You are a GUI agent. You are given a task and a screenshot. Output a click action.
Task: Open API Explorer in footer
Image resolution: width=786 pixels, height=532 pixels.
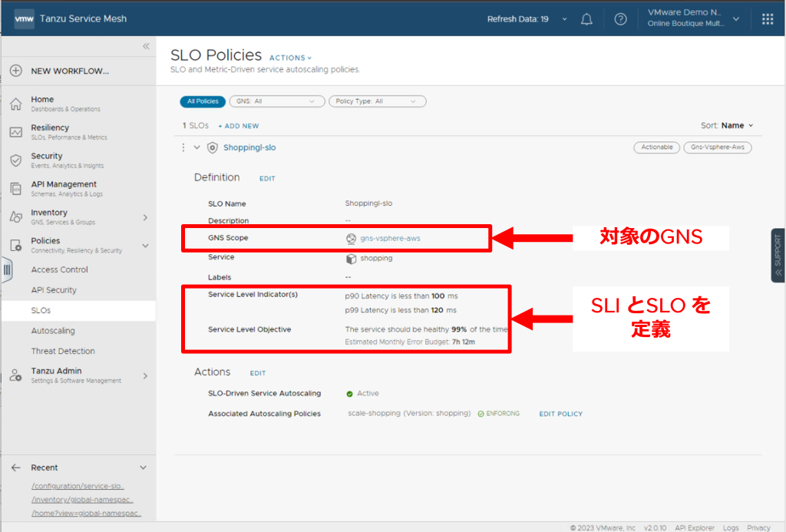[695, 527]
